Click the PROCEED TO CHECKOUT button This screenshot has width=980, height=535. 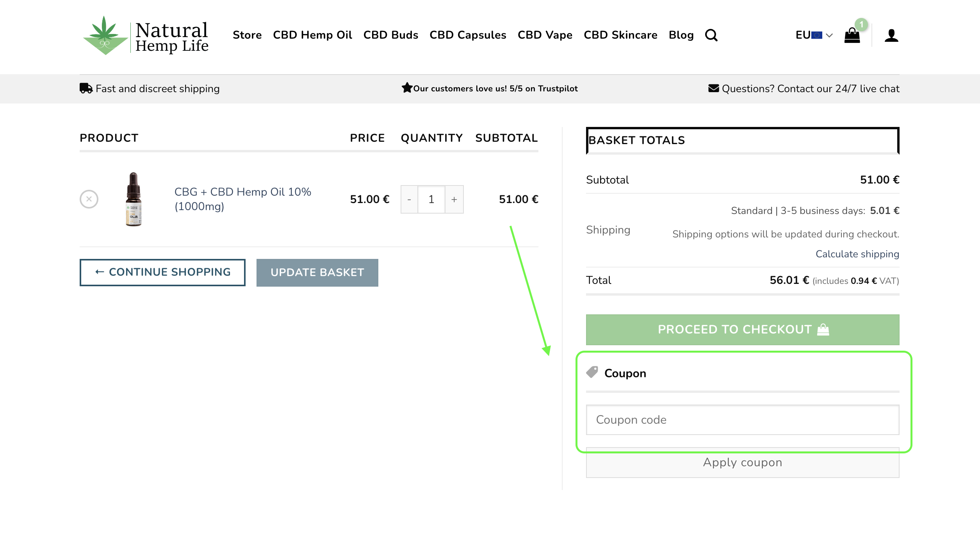tap(743, 330)
